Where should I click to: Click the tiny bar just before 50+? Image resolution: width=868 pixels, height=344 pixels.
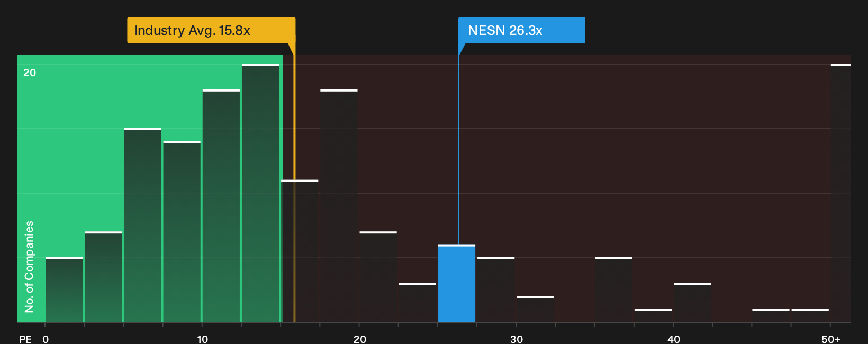click(810, 315)
